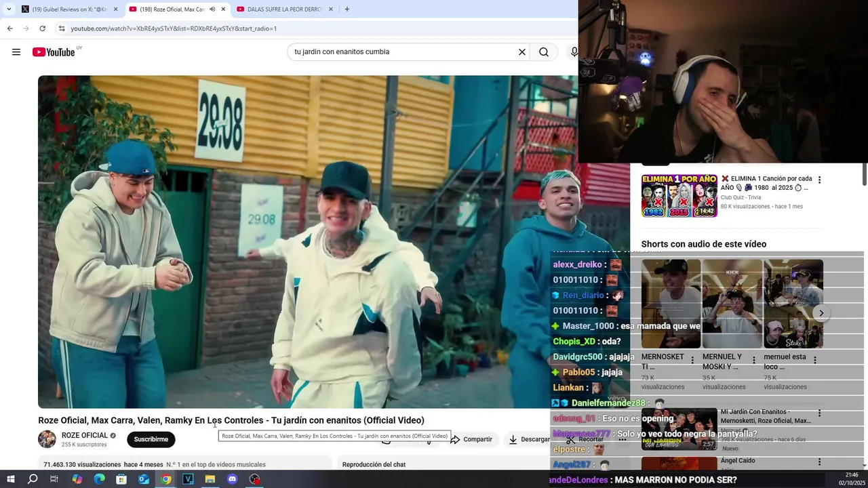Go back with the browser back arrow
This screenshot has width=868, height=488.
coord(9,28)
